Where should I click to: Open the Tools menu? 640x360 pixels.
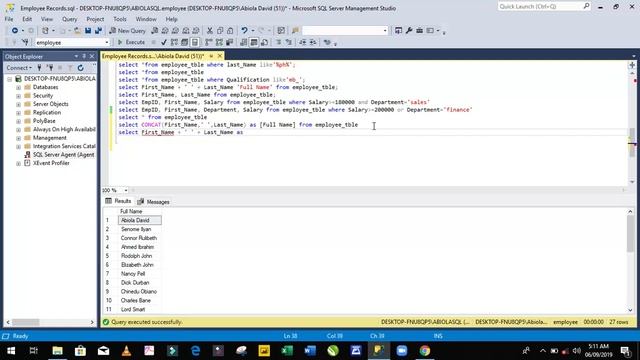tap(120, 19)
